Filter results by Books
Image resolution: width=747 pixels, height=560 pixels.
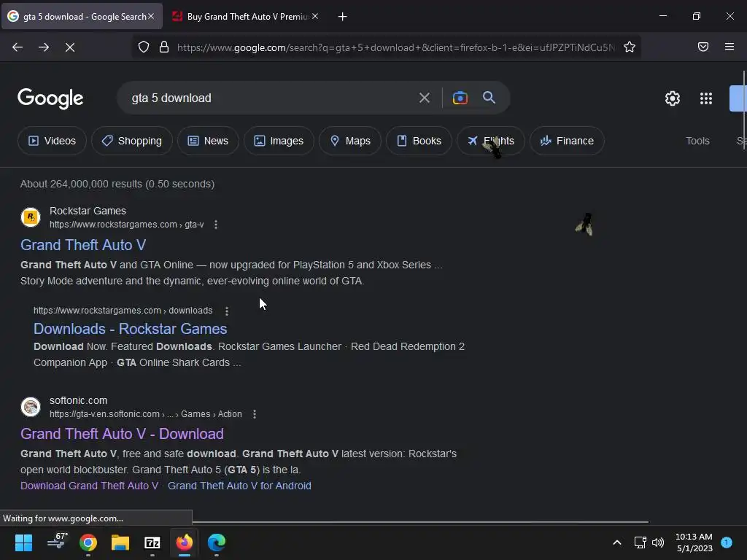(x=419, y=141)
